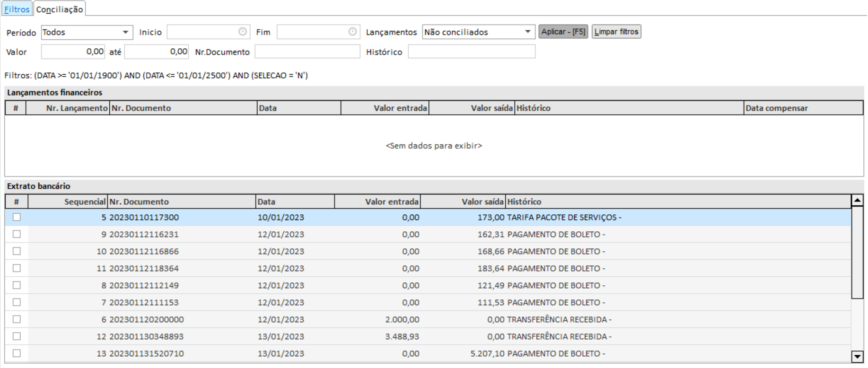This screenshot has height=368, width=868.
Task: Click the Aplicar - [F5] button
Action: coord(563,32)
